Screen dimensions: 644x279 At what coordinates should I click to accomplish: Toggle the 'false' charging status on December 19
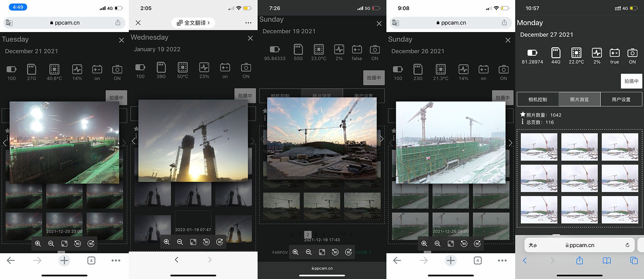click(x=357, y=50)
